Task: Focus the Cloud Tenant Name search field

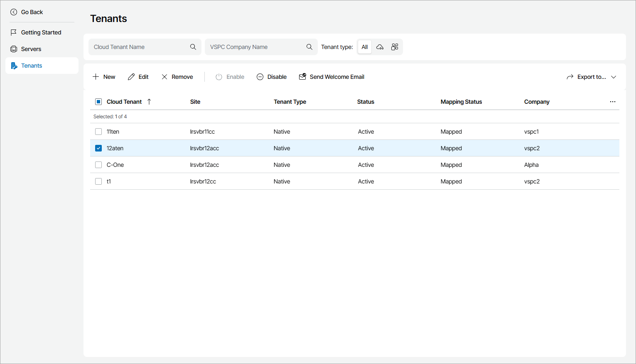Action: [139, 47]
